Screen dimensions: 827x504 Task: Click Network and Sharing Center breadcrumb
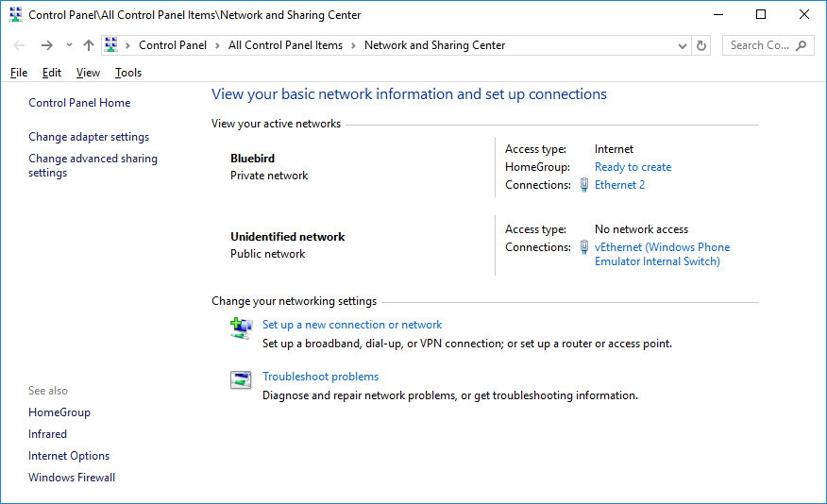point(434,45)
